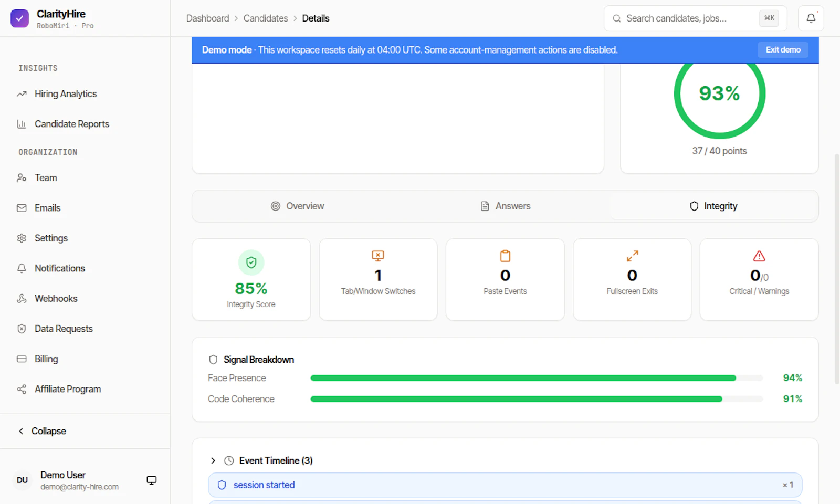Click the Team people icon
The image size is (840, 504).
(x=22, y=178)
